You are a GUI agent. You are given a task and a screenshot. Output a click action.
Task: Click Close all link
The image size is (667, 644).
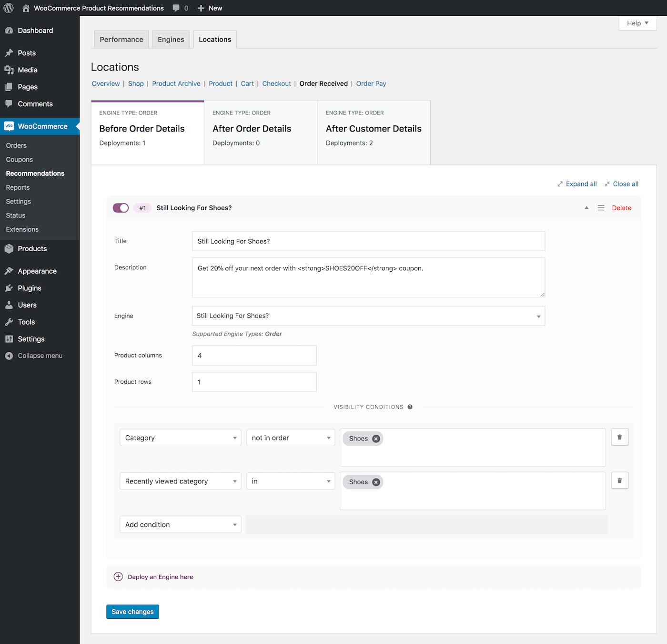pos(621,184)
